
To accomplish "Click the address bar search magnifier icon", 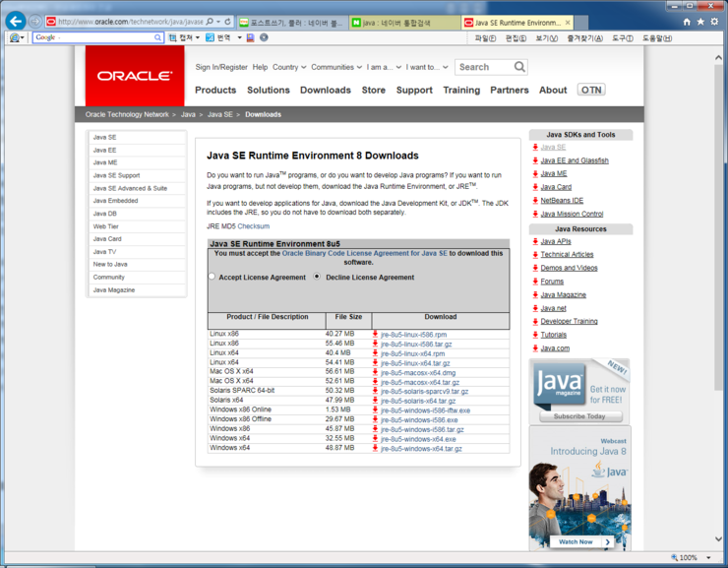I will pyautogui.click(x=210, y=22).
